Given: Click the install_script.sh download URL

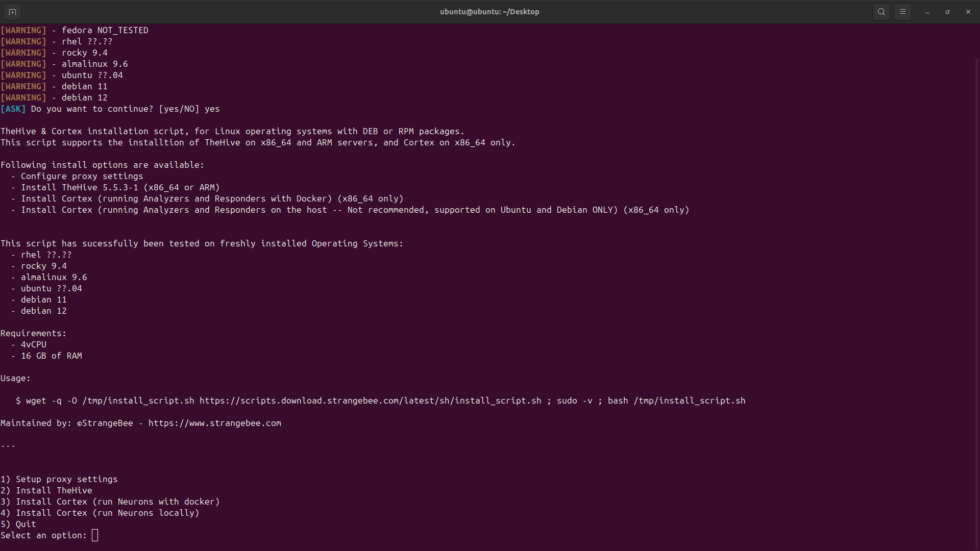Looking at the screenshot, I should coord(370,400).
